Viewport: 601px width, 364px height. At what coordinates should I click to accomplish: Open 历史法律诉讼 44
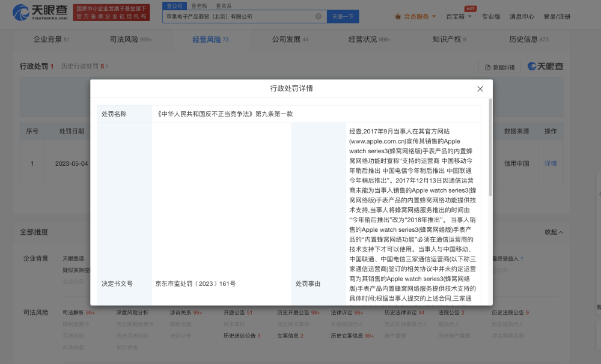coord(404,313)
